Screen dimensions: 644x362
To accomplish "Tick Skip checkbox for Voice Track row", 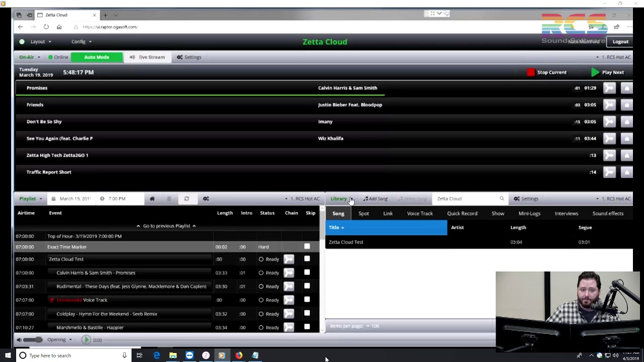I will coord(307,300).
